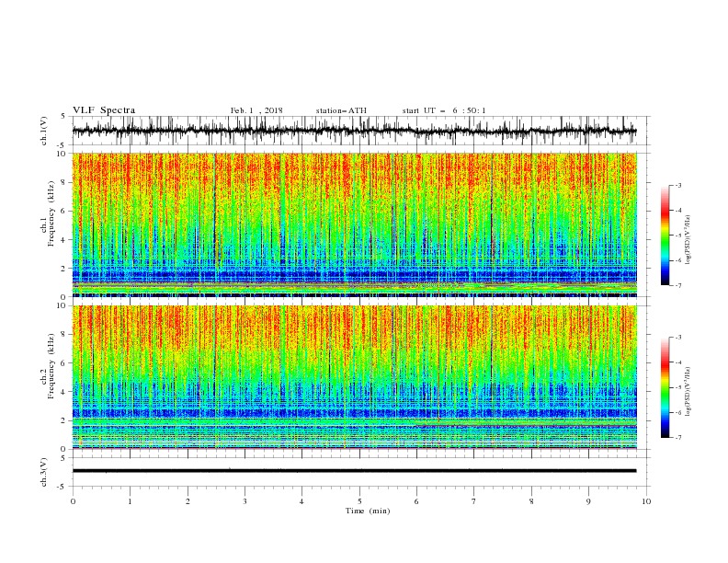Viewport: 728px width, 563px height.
Task: Click the "2" kHz tick of ch.1 spectrogram
Action: pos(65,268)
